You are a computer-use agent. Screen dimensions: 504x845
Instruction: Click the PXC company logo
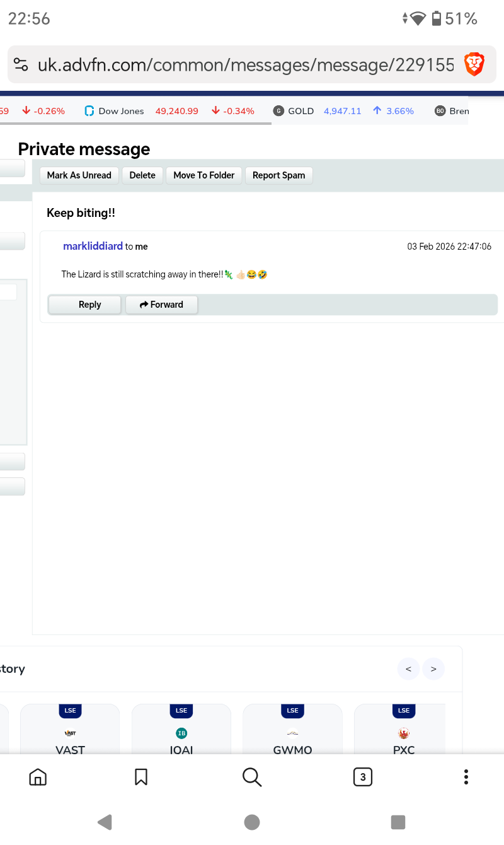pyautogui.click(x=404, y=733)
